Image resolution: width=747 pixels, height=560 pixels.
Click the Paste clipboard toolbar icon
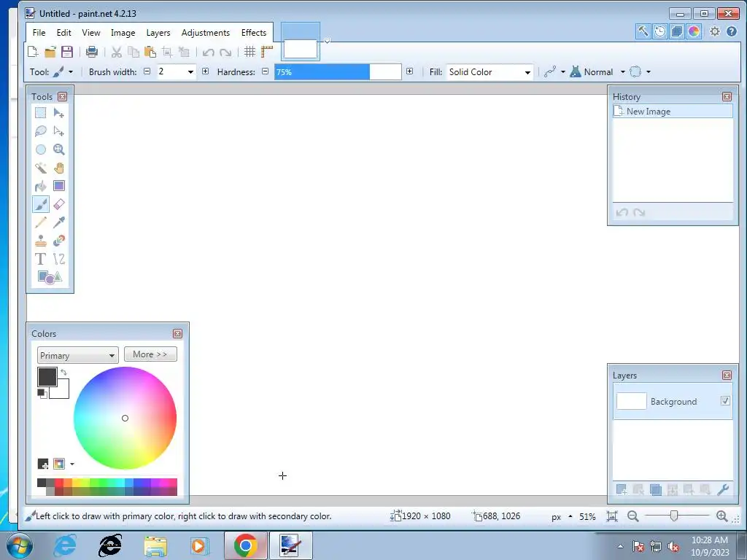(x=150, y=52)
